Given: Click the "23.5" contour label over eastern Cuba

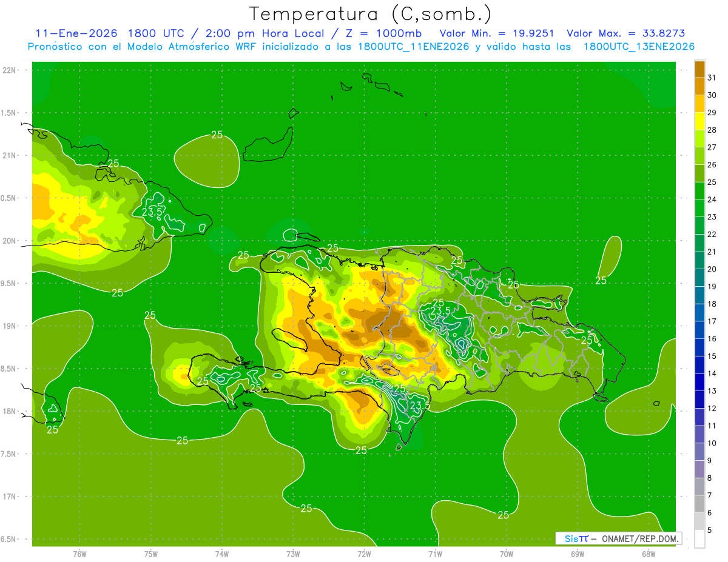Looking at the screenshot, I should pyautogui.click(x=152, y=212).
